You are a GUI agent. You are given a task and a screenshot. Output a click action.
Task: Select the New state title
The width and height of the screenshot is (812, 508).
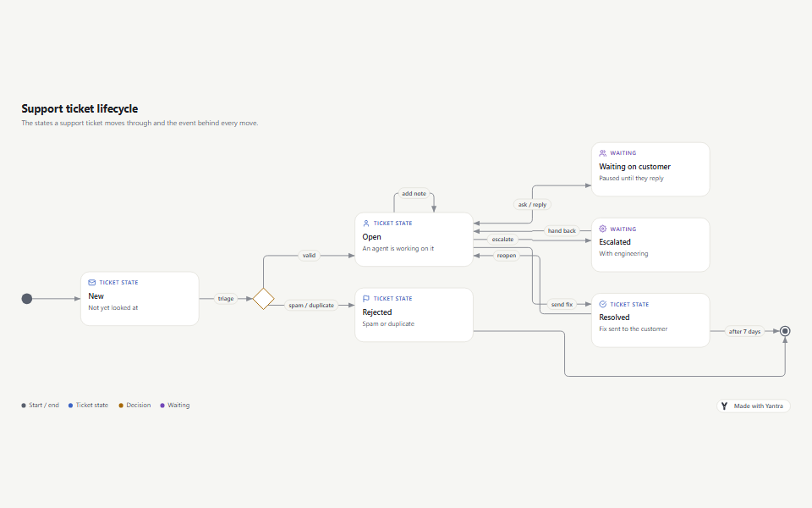96,296
